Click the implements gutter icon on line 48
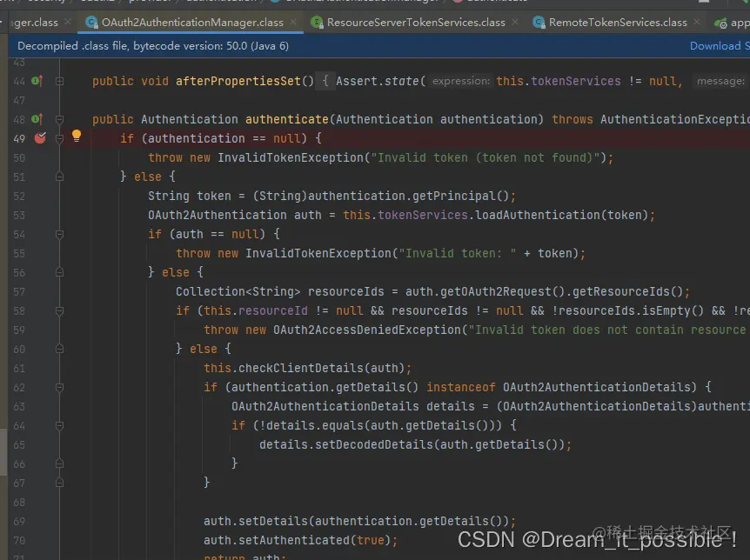 37,119
